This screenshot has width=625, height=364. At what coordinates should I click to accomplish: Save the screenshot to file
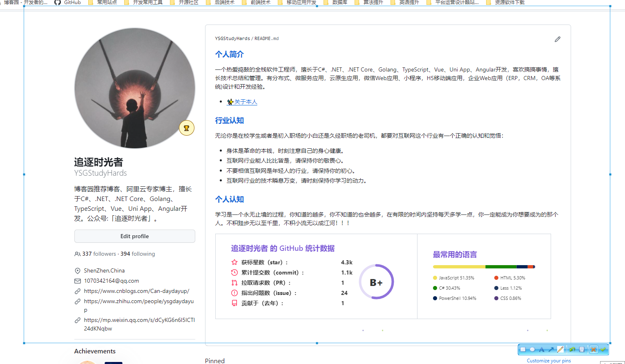[x=582, y=349]
